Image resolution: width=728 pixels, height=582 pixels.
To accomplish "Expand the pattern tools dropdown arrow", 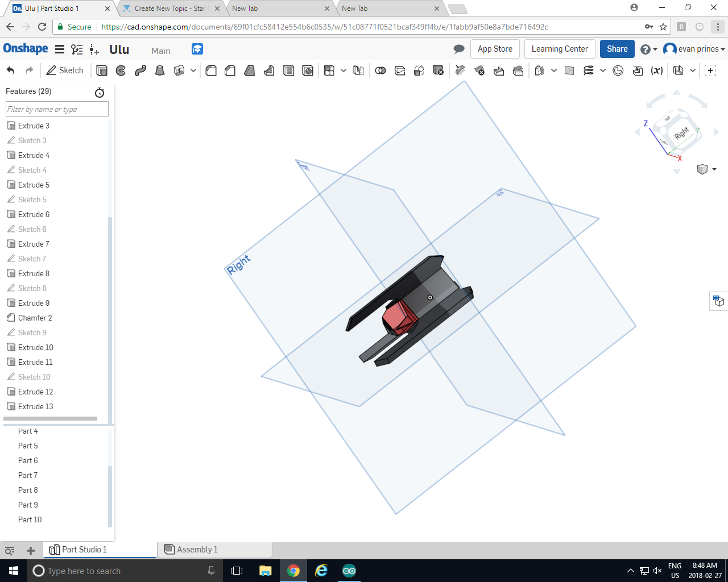I will click(x=344, y=70).
